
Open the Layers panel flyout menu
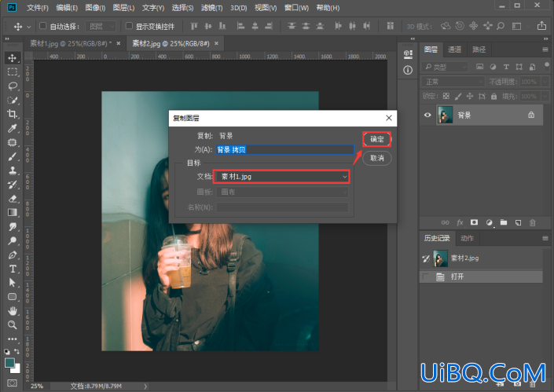[x=545, y=49]
